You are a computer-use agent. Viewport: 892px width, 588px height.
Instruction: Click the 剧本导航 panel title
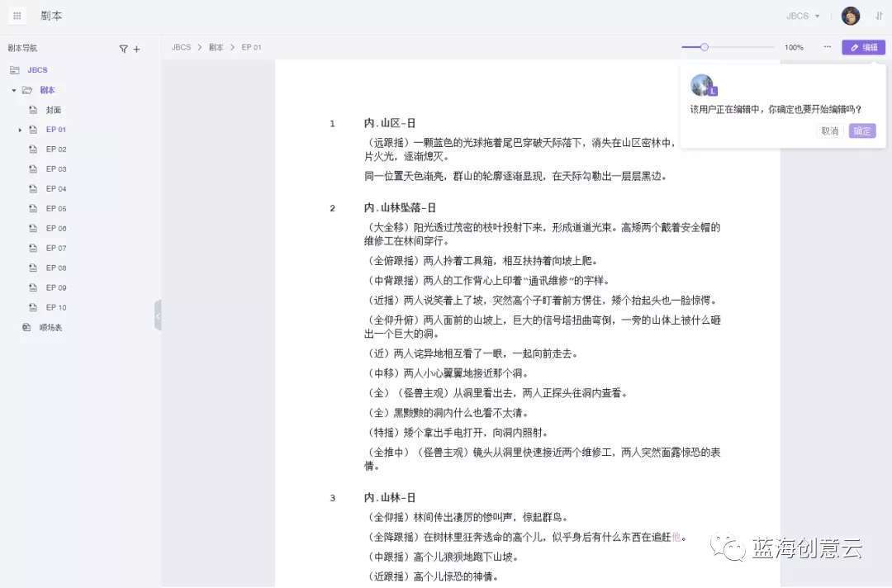tap(23, 49)
